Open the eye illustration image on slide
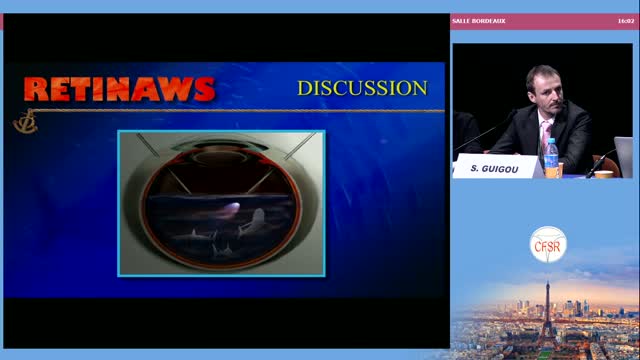640x360 pixels. pyautogui.click(x=222, y=203)
